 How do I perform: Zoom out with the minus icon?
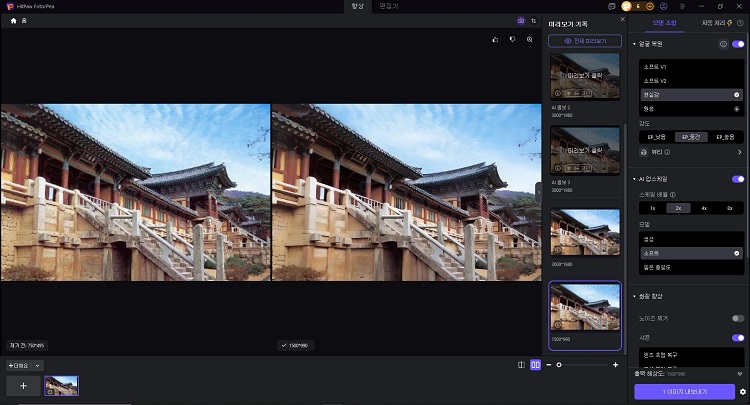[x=549, y=365]
